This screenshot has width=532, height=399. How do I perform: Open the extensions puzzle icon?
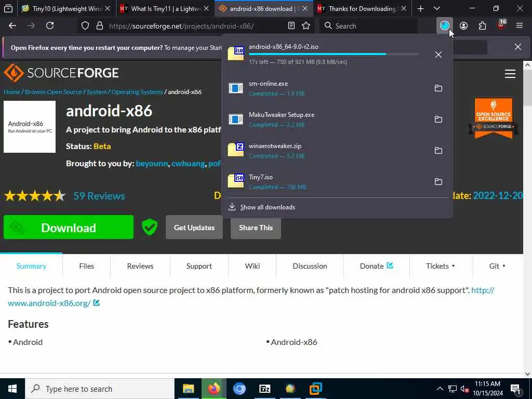(482, 26)
